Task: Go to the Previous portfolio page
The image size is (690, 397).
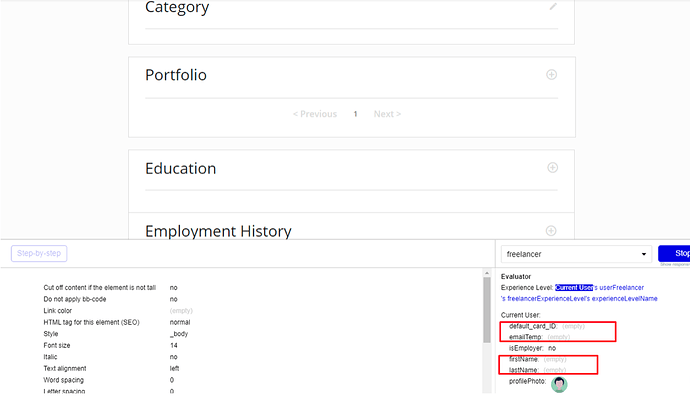Action: 315,114
